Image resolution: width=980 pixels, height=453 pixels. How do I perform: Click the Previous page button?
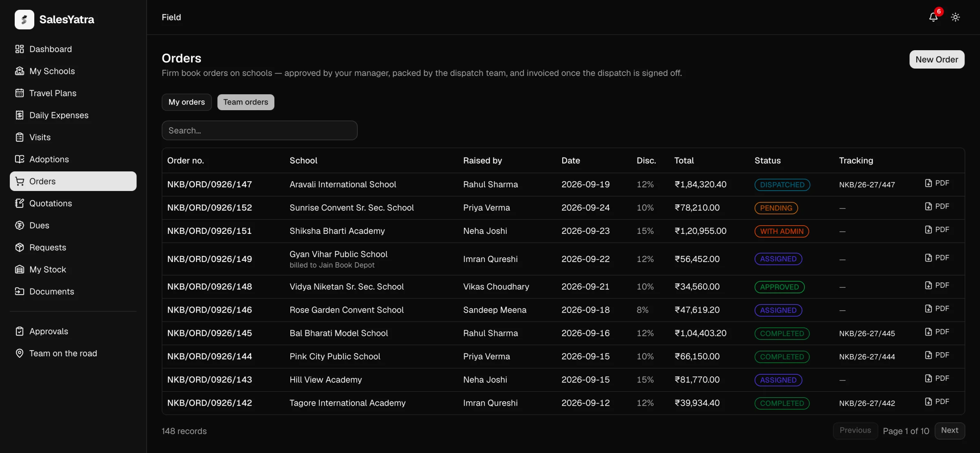tap(855, 431)
